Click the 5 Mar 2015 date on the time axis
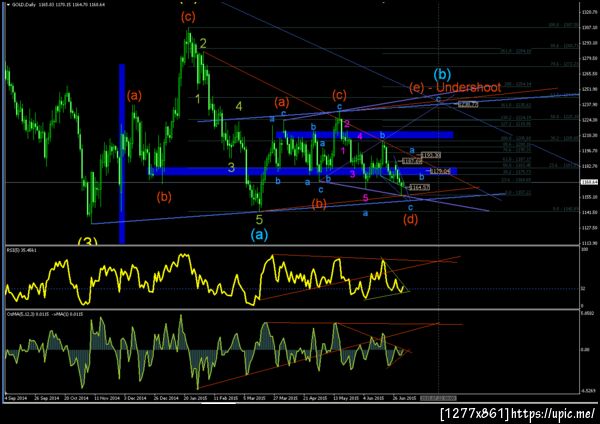Screen dimensions: 600x424 [255, 398]
